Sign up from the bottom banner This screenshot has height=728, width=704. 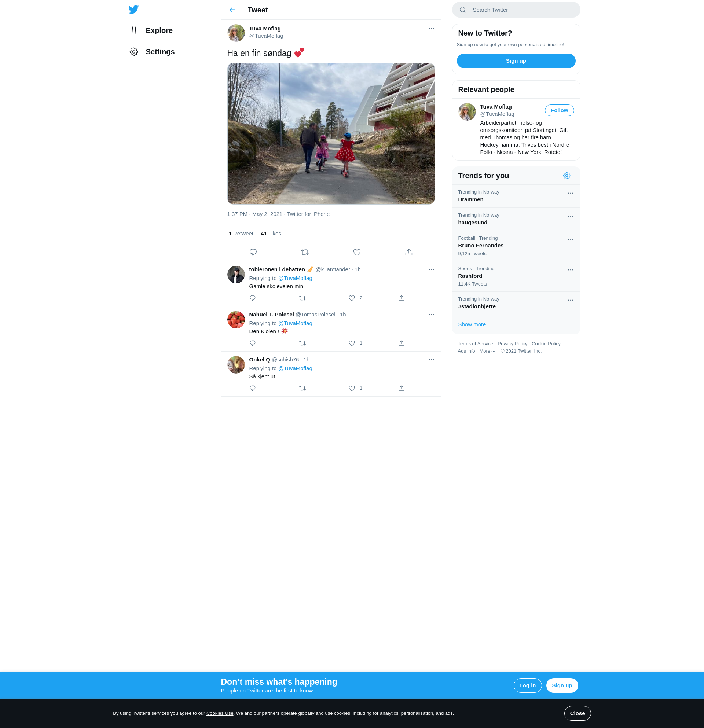562,685
